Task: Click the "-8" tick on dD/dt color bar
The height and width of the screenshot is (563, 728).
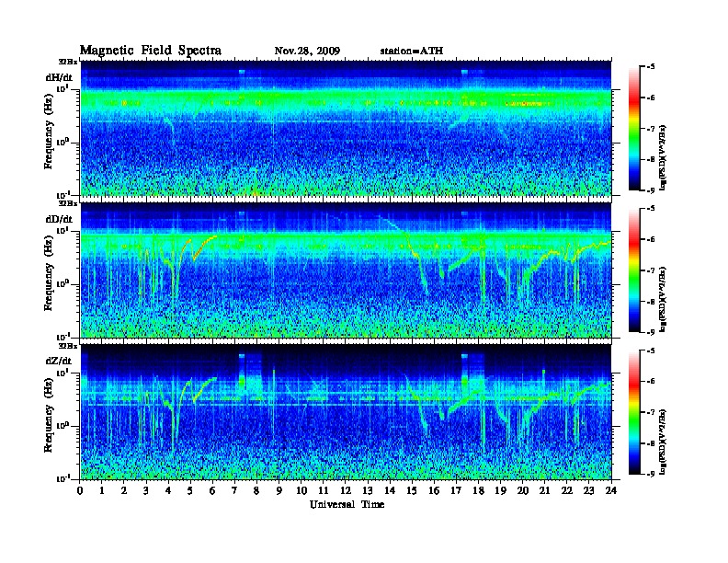Action: click(651, 302)
